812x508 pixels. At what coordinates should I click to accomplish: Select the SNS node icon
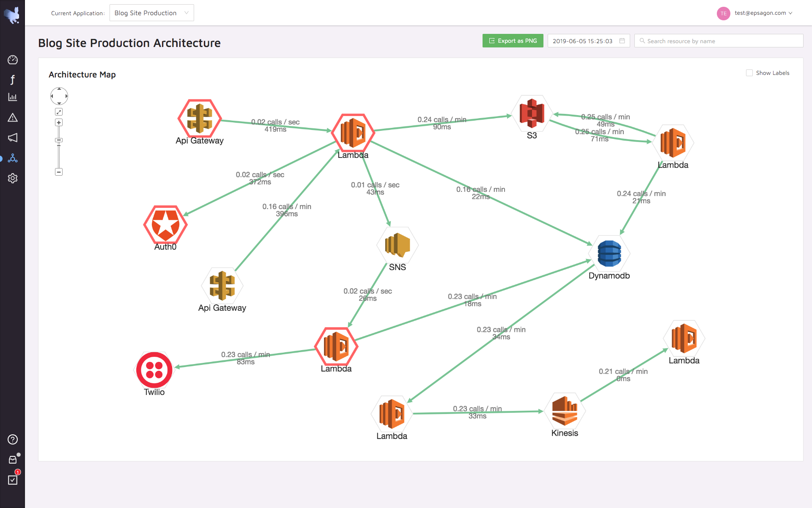tap(398, 245)
